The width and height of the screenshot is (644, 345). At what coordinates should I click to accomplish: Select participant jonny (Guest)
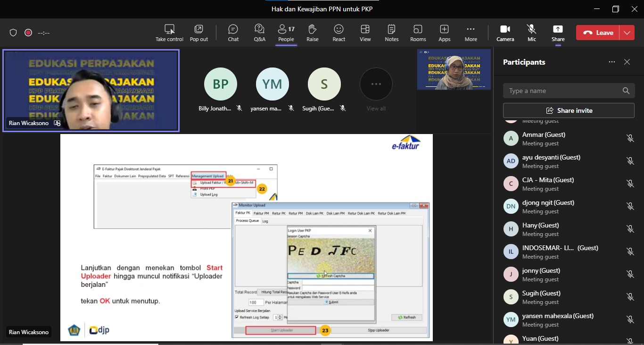pyautogui.click(x=569, y=274)
